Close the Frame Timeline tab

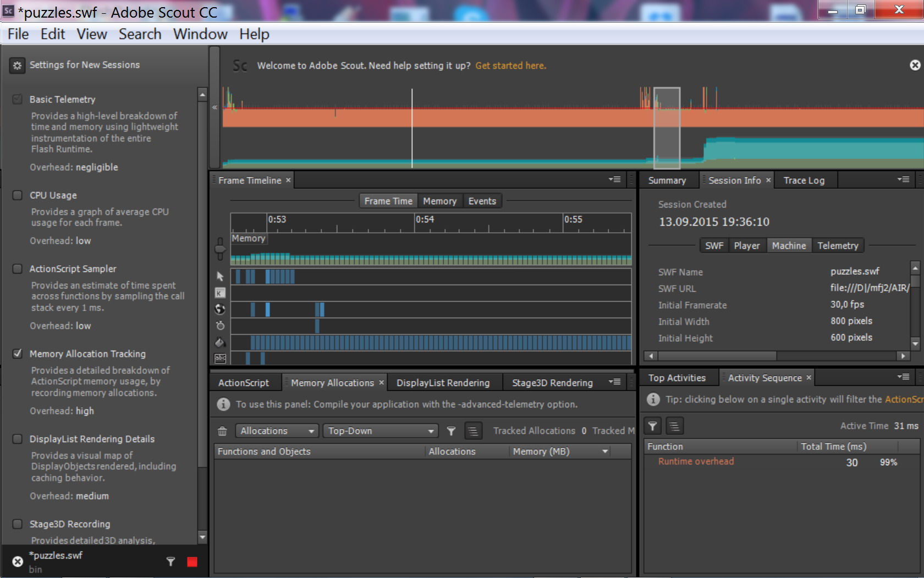point(288,180)
